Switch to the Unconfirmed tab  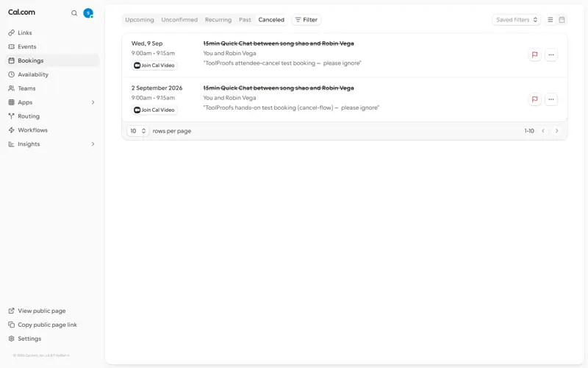179,20
